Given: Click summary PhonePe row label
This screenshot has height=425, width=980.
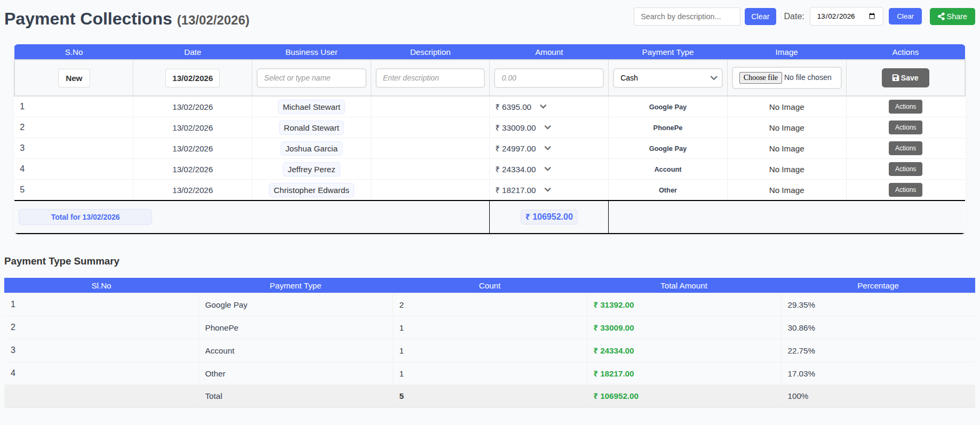Looking at the screenshot, I should (222, 328).
